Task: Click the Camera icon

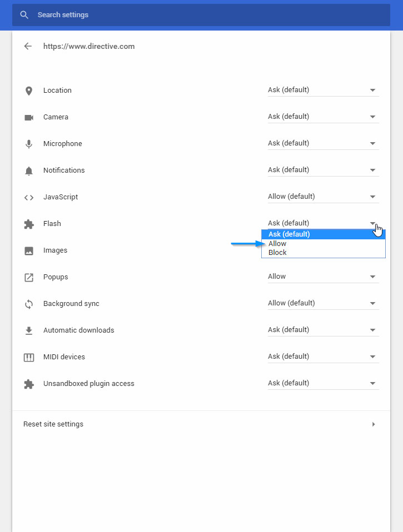Action: click(x=28, y=117)
